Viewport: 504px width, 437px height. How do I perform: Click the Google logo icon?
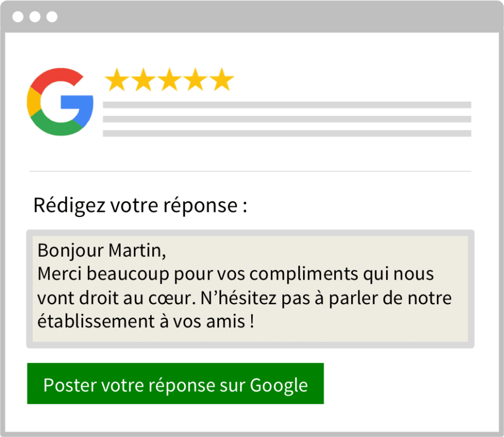(60, 102)
